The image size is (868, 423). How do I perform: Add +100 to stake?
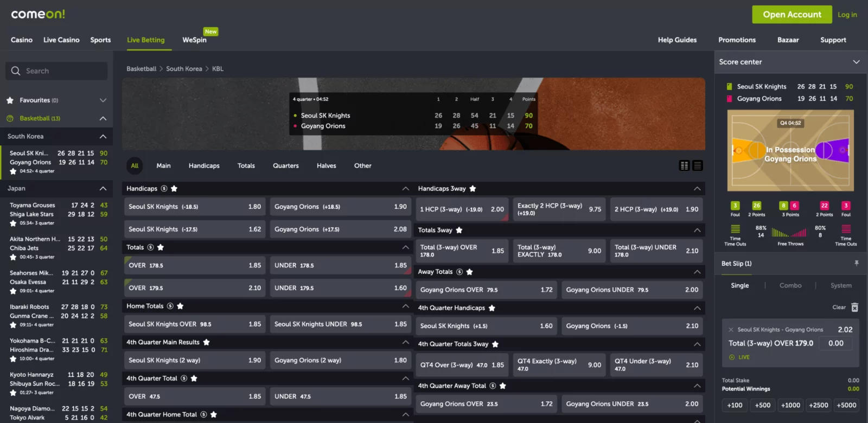coord(735,405)
